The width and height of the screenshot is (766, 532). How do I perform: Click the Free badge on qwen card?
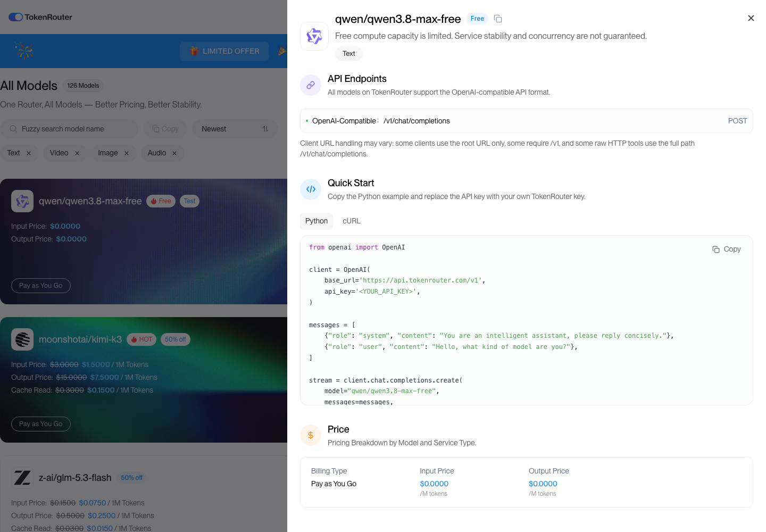tap(161, 201)
